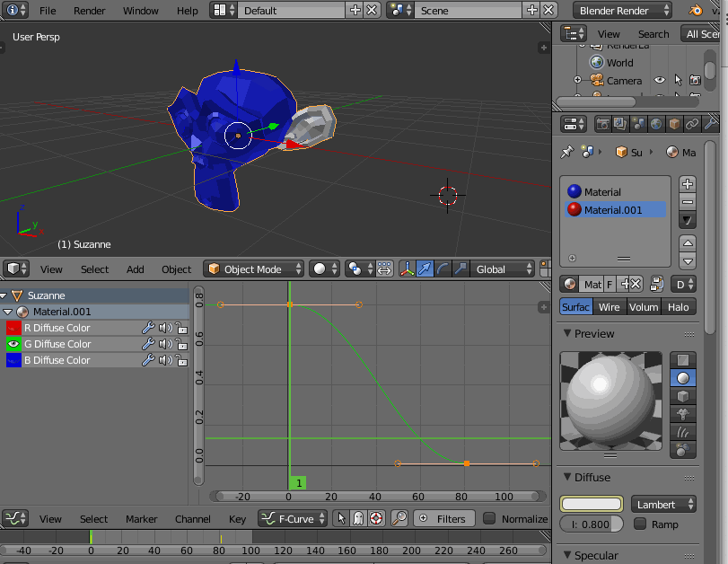728x564 pixels.
Task: Open the Window menu
Action: tap(141, 11)
